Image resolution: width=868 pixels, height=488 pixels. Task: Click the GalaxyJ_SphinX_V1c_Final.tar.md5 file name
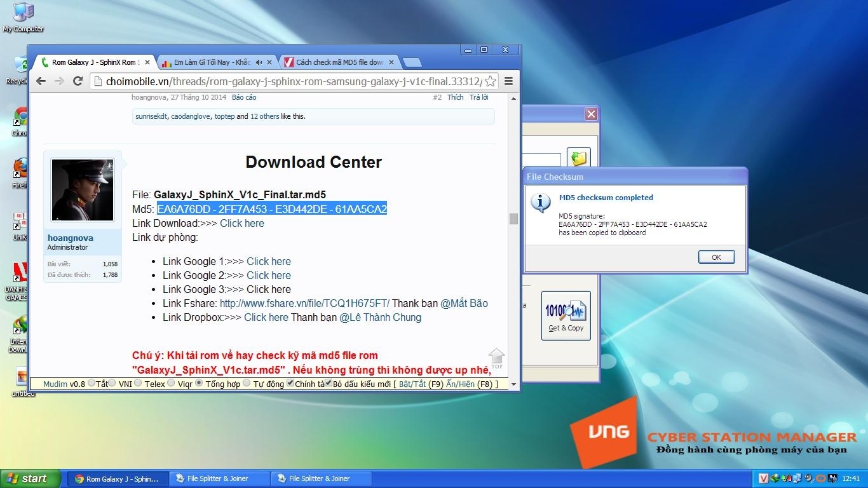click(240, 194)
